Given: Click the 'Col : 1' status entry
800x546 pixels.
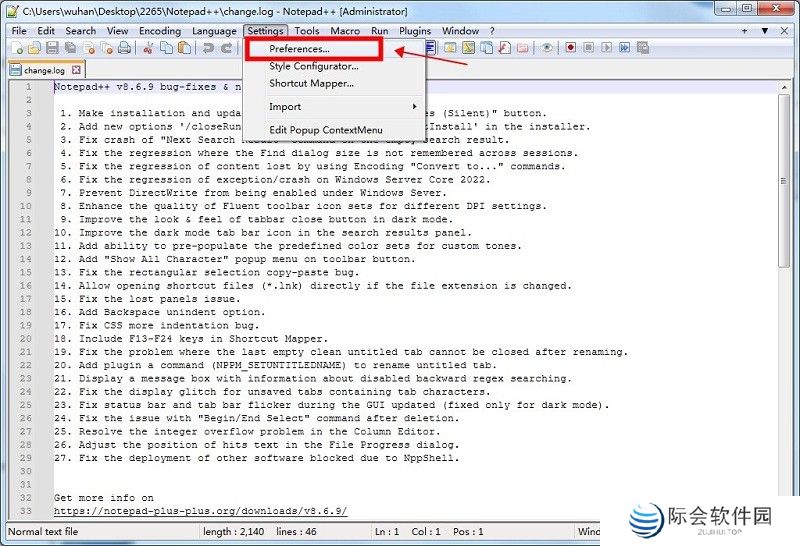Looking at the screenshot, I should 426,532.
